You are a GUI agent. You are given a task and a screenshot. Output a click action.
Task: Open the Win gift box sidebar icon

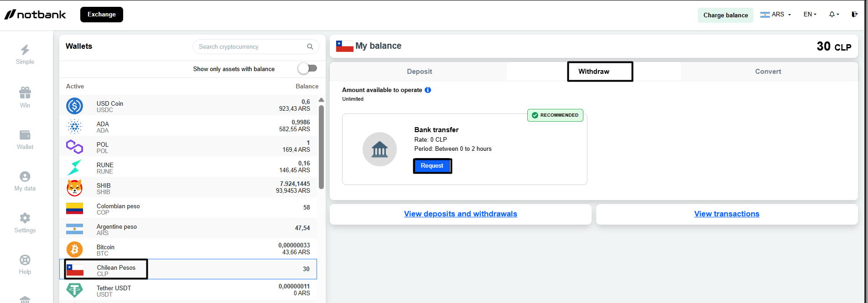pyautogui.click(x=25, y=92)
